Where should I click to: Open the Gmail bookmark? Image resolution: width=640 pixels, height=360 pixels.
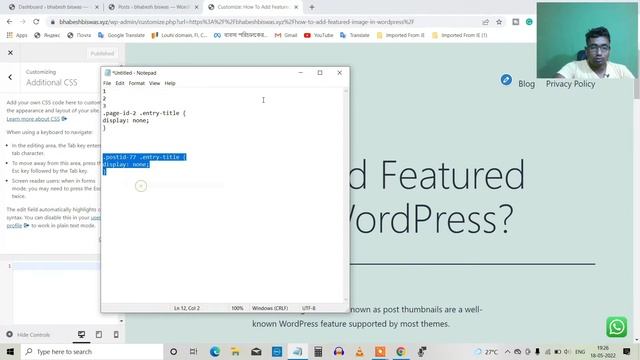[286, 36]
